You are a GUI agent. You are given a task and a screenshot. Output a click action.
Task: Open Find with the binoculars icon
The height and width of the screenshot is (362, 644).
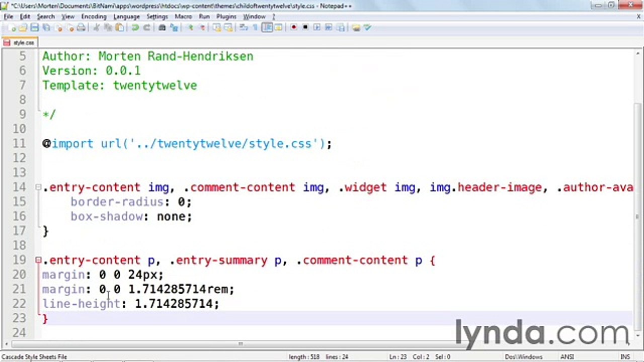162,28
